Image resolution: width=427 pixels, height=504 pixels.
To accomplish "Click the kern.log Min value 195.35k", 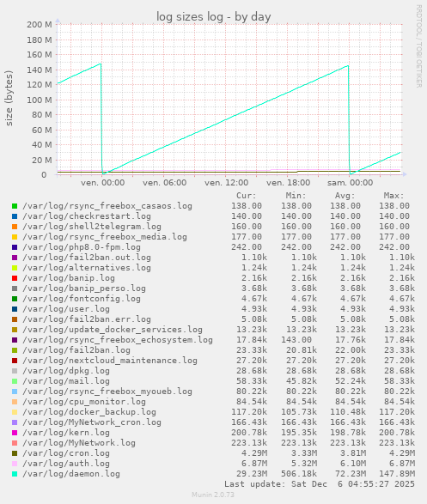I will tap(299, 433).
